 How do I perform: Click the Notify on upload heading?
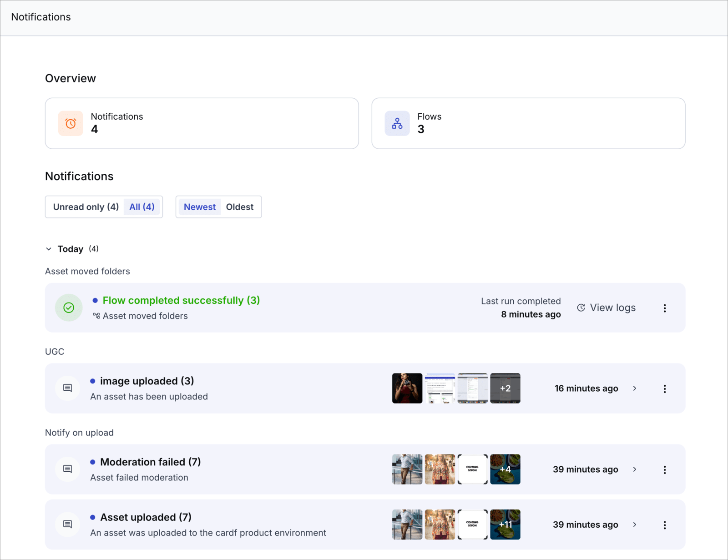(79, 433)
